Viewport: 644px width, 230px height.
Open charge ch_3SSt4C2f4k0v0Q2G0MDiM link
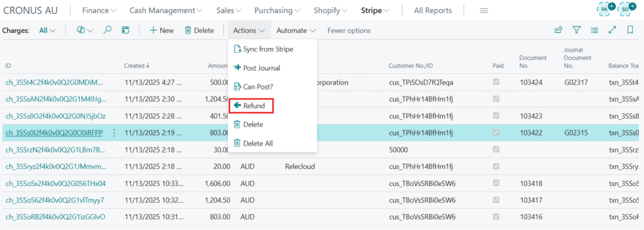(54, 83)
